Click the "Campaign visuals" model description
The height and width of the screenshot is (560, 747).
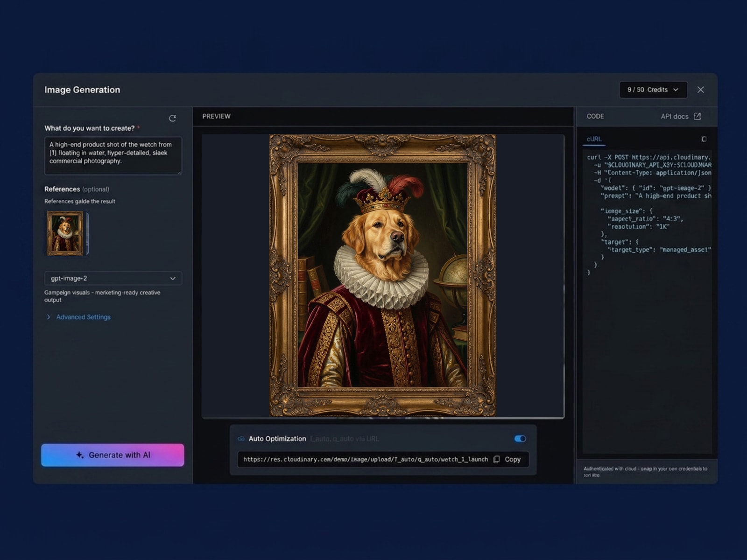102,296
